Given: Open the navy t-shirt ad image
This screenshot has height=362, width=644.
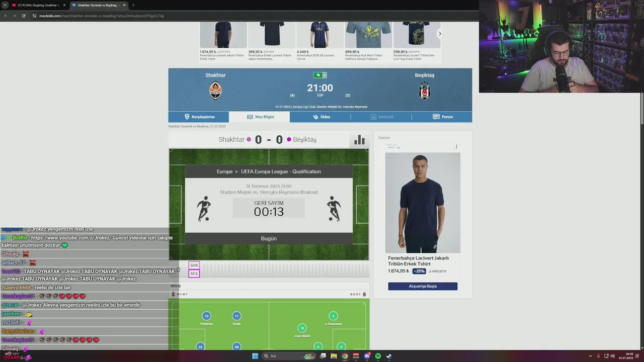Looking at the screenshot, I should 423,203.
